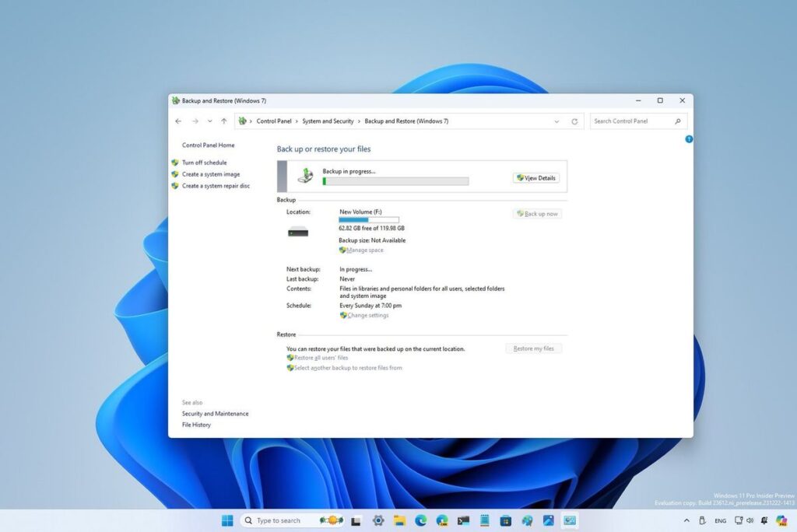Click the View Details button
The height and width of the screenshot is (532, 797).
(536, 178)
